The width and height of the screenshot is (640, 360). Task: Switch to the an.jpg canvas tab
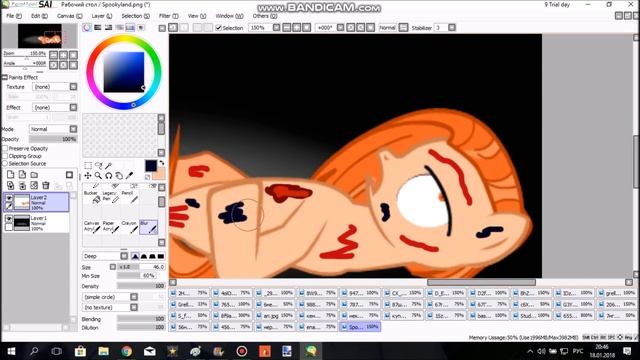275,316
